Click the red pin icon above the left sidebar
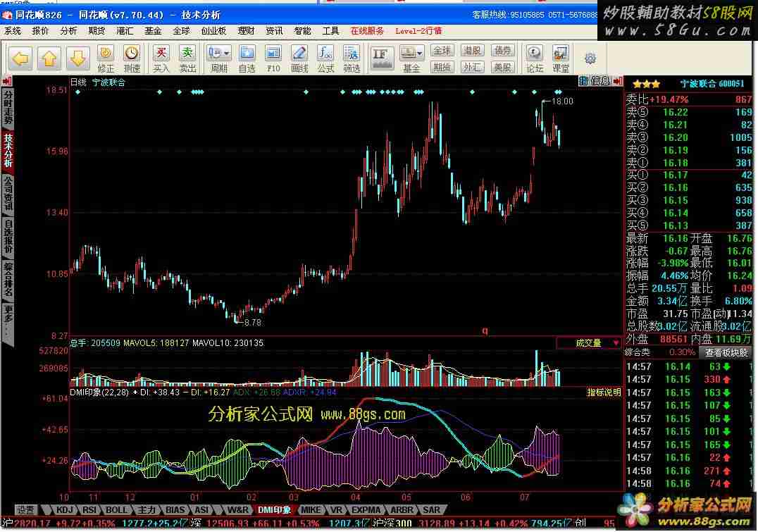This screenshot has height=532, width=758. click(x=7, y=81)
